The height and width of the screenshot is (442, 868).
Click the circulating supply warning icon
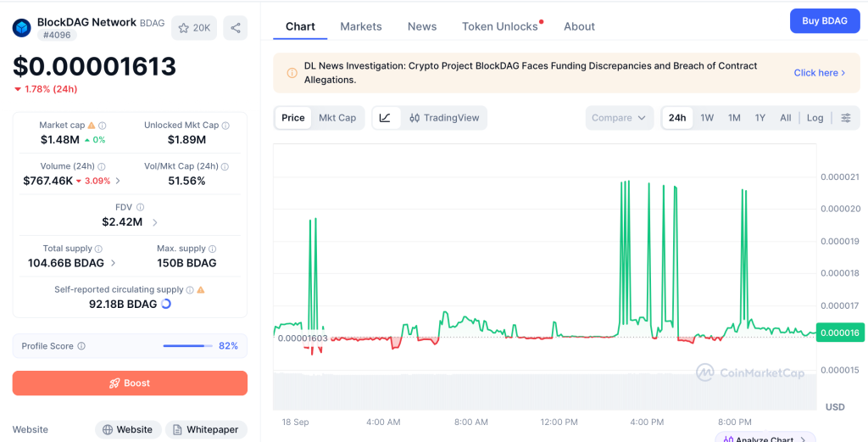201,289
